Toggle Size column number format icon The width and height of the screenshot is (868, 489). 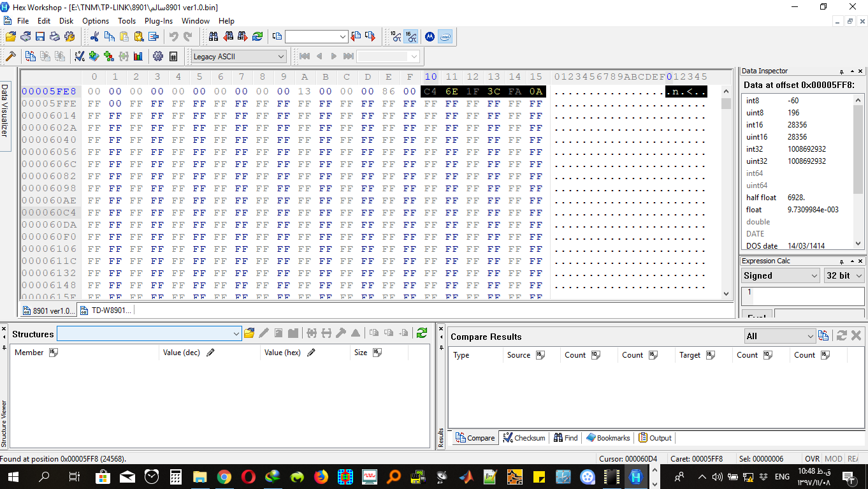click(377, 352)
